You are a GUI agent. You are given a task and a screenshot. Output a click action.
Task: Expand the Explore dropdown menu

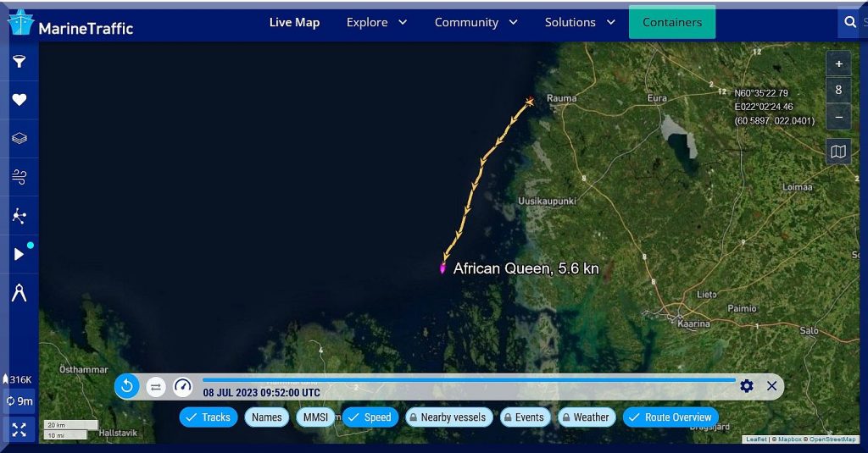click(376, 22)
